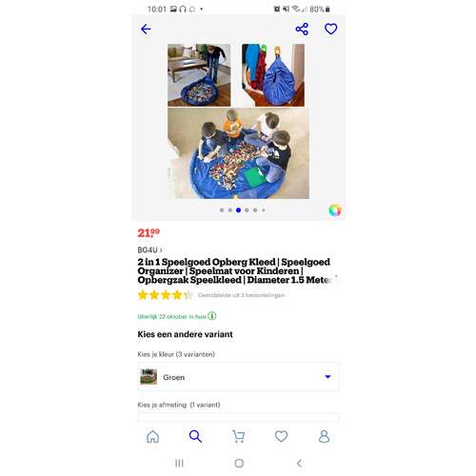
Task: Tap the Groen variant thumbnail
Action: coord(149,377)
